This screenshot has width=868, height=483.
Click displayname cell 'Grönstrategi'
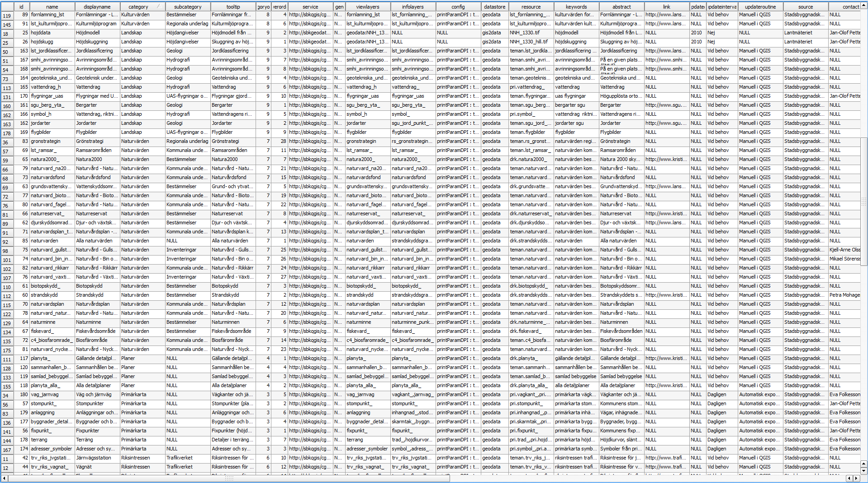97,141
